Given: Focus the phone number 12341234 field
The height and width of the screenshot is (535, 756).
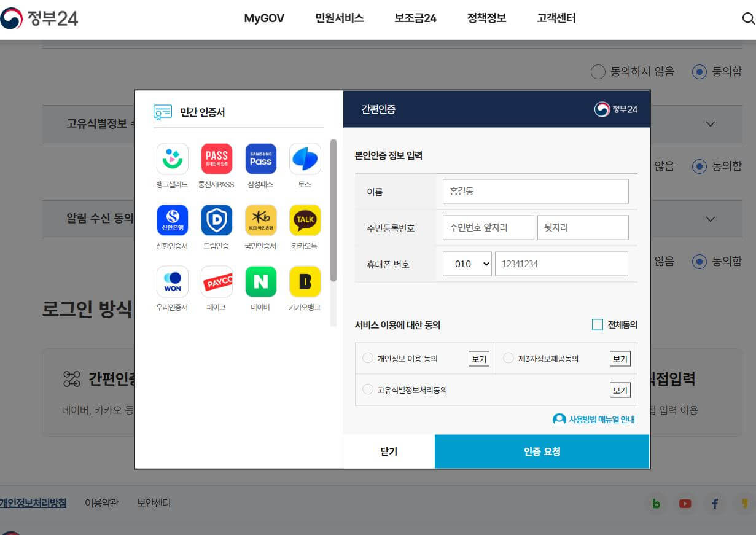Looking at the screenshot, I should coord(561,264).
